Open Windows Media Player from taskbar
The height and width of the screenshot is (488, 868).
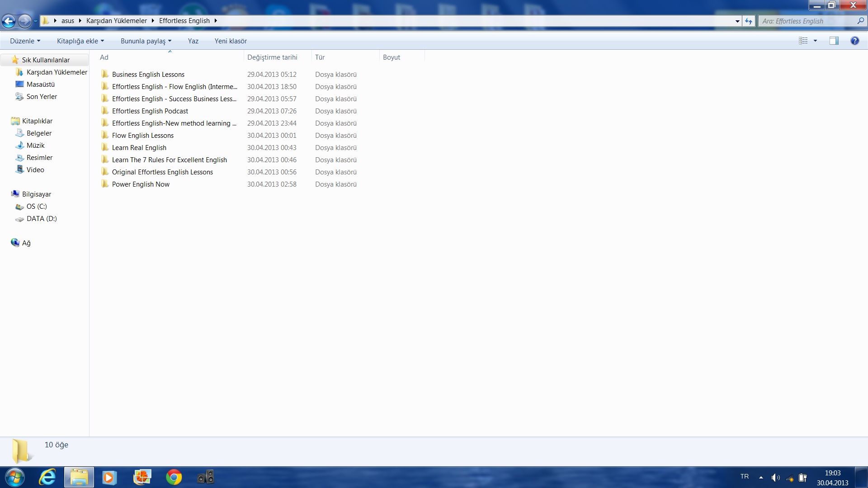click(x=109, y=477)
